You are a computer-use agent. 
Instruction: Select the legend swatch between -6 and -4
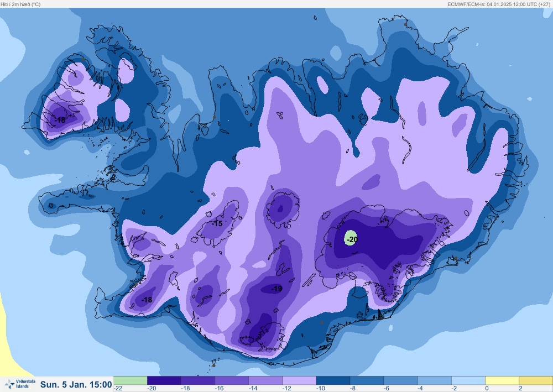[x=401, y=380]
